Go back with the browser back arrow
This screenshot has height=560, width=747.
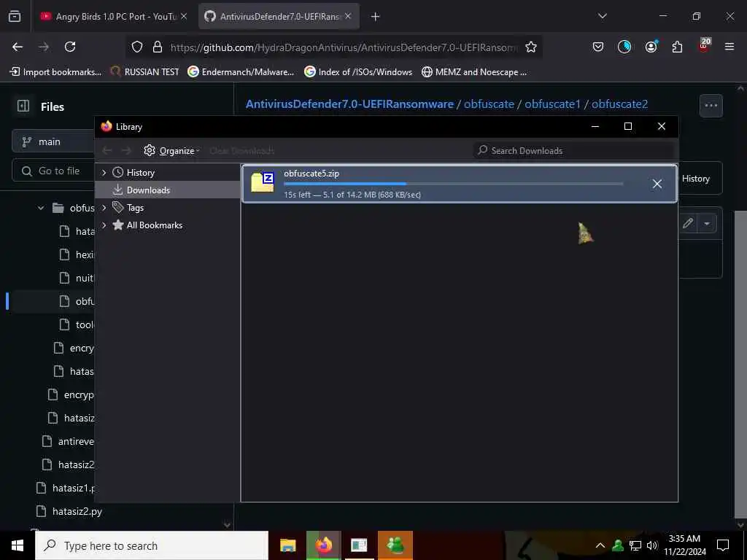(18, 47)
